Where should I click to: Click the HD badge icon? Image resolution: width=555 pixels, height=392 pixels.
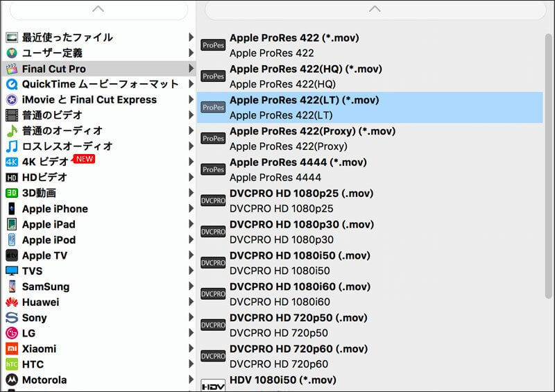[x=12, y=178]
